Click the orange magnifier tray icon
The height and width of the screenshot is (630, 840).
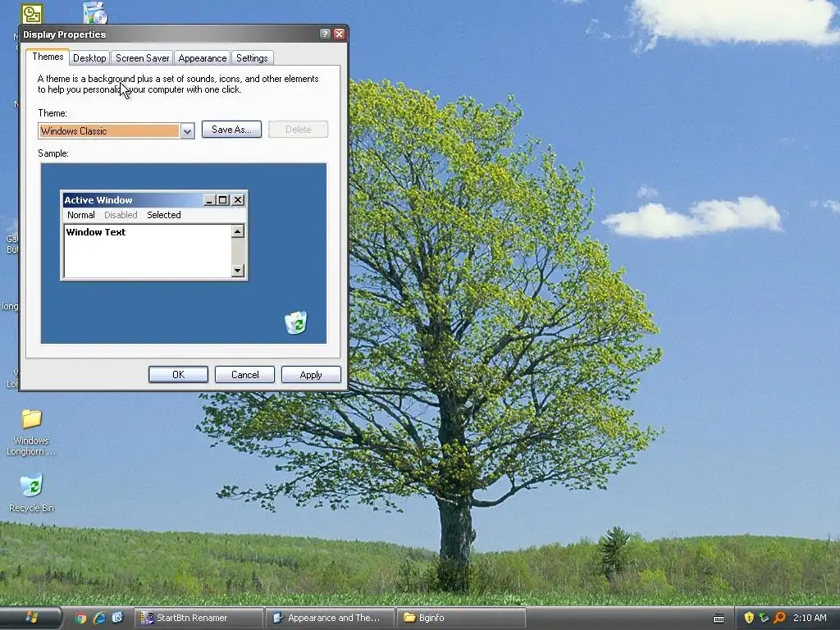[779, 618]
